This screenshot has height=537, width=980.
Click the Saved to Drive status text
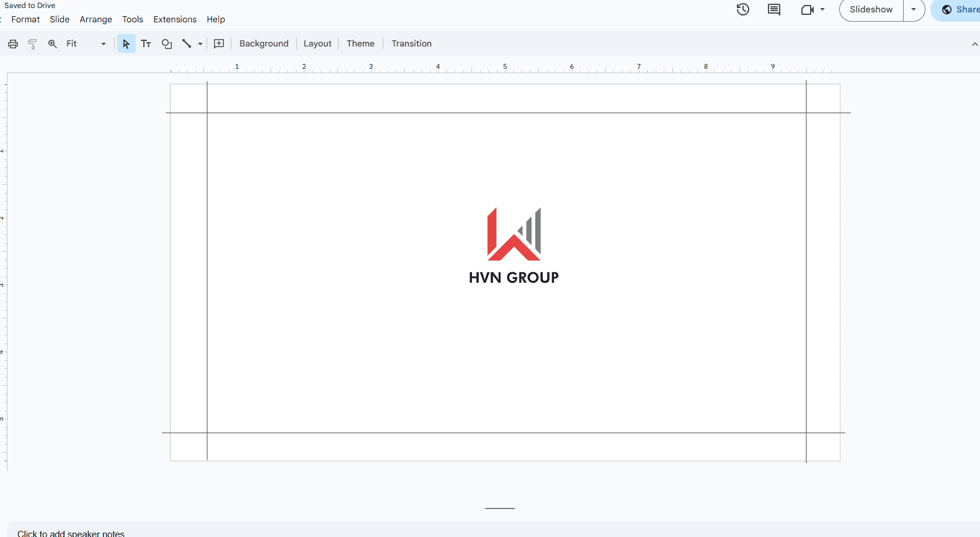[30, 6]
